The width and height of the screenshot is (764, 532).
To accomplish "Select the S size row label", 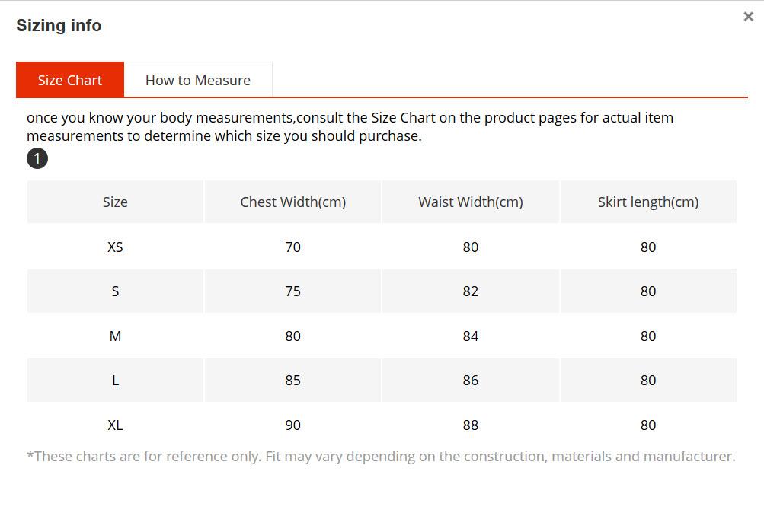I will click(115, 291).
